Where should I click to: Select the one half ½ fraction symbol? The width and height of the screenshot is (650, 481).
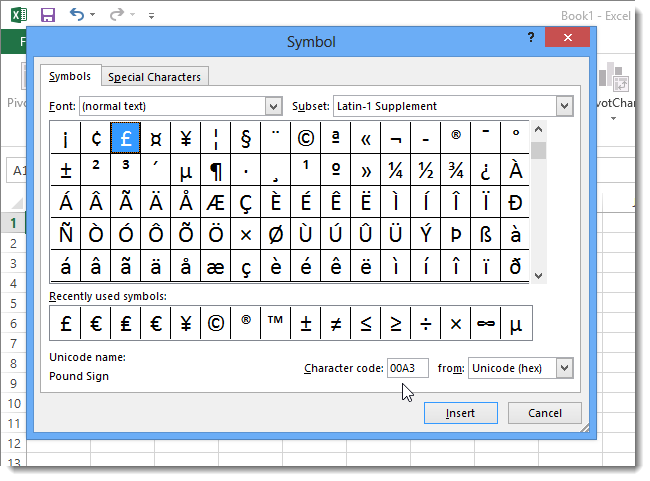coord(426,170)
